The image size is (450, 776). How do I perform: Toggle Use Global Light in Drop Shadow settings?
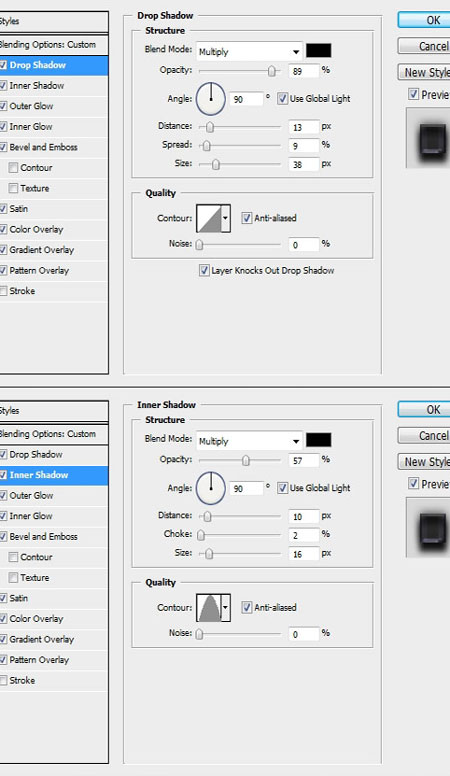point(283,98)
